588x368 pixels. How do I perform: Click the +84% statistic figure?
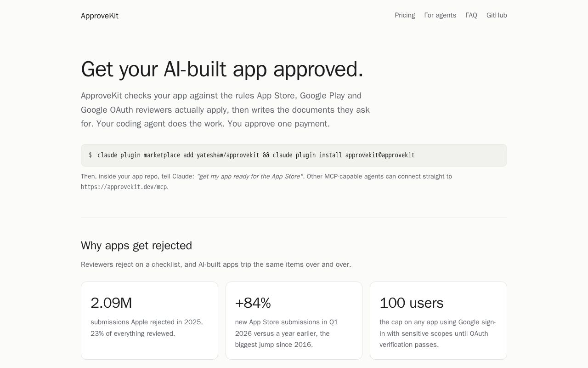pos(253,303)
